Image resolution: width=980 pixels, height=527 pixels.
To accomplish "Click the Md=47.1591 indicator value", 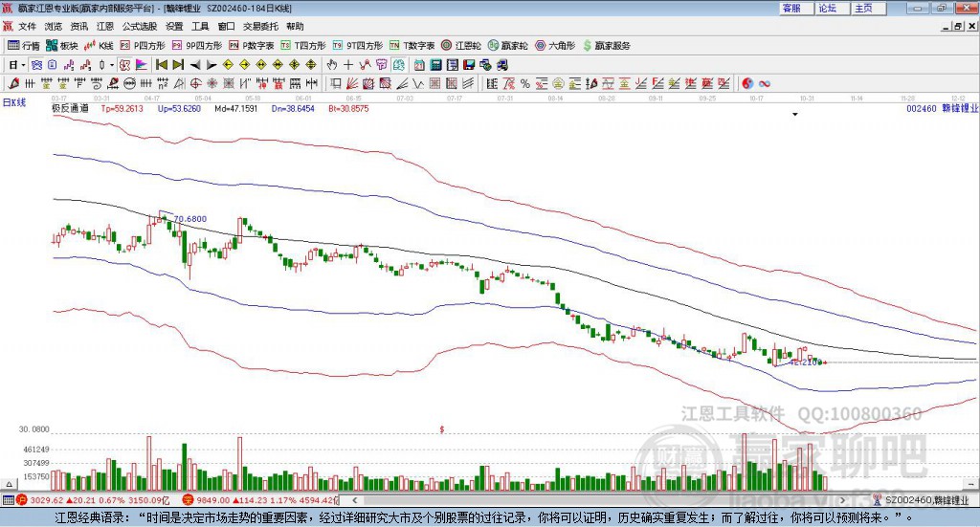I will coord(235,109).
